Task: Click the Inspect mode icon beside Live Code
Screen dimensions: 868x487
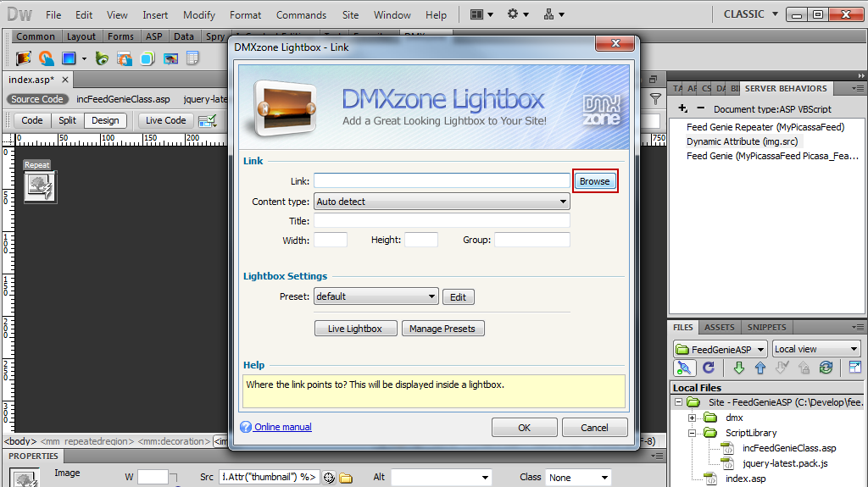Action: (x=207, y=120)
